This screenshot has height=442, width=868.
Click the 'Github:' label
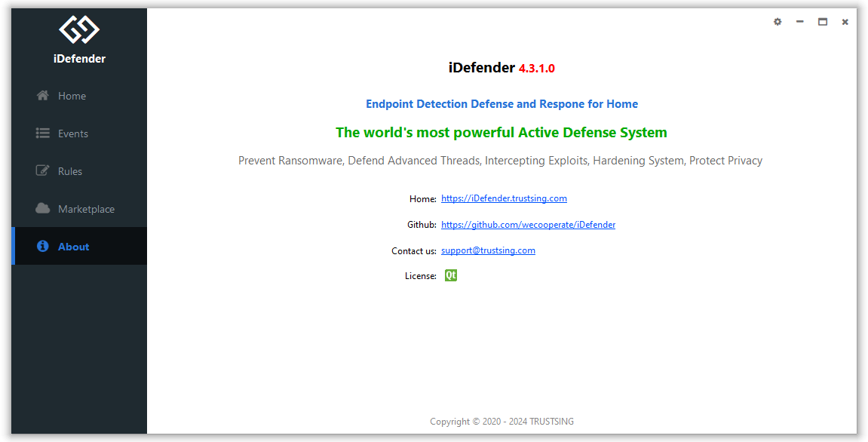[x=422, y=224]
